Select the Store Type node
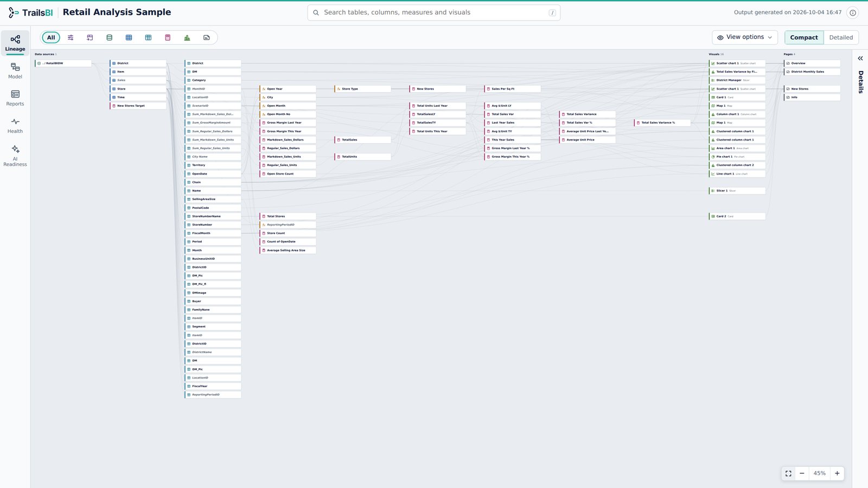Screen dimensions: 868x488 363,89
